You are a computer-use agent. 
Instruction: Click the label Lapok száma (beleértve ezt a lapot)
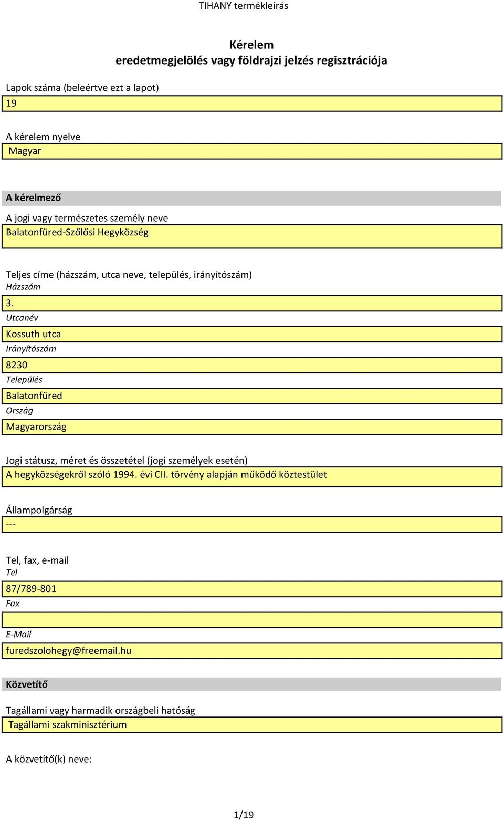tap(82, 88)
